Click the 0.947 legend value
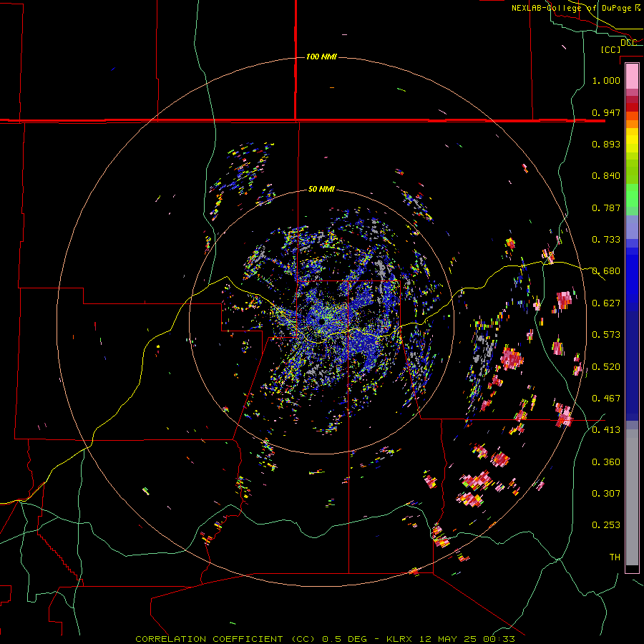 (x=606, y=112)
